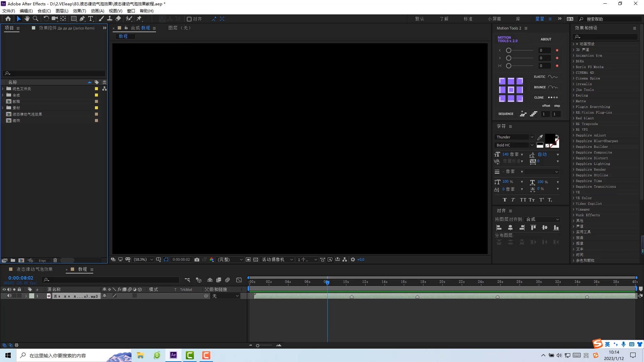Select the Puppet Pin tool
Screen dimensions: 644x362
click(x=139, y=19)
